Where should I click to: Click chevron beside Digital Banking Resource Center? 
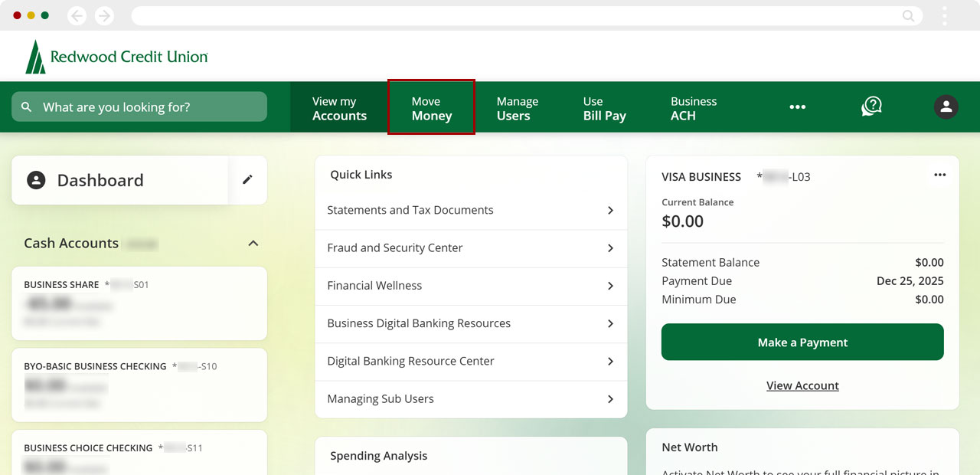[610, 362]
